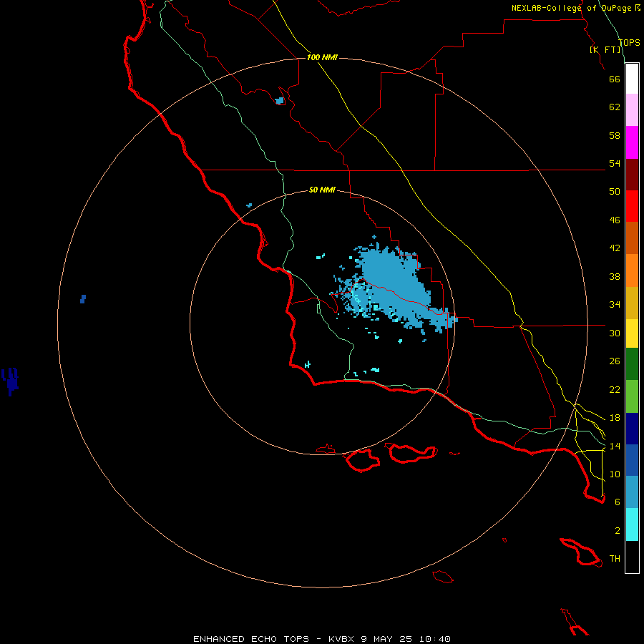Select the 'TH' legend label

point(615,559)
